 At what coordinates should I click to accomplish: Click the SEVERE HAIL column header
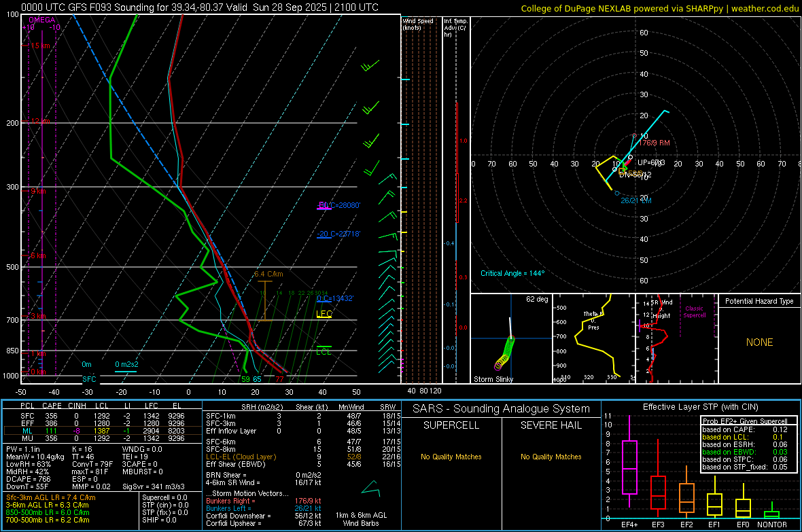(551, 425)
